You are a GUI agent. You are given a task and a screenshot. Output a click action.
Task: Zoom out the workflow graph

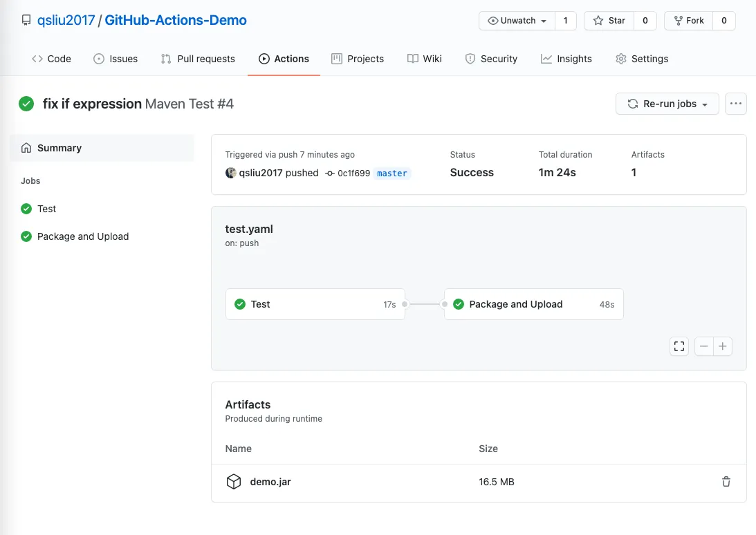point(704,346)
